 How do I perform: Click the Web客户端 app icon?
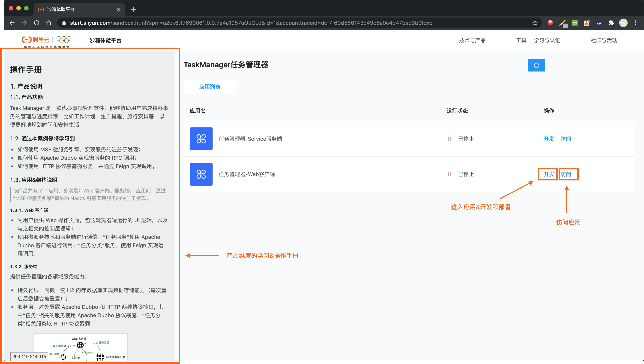(x=201, y=174)
